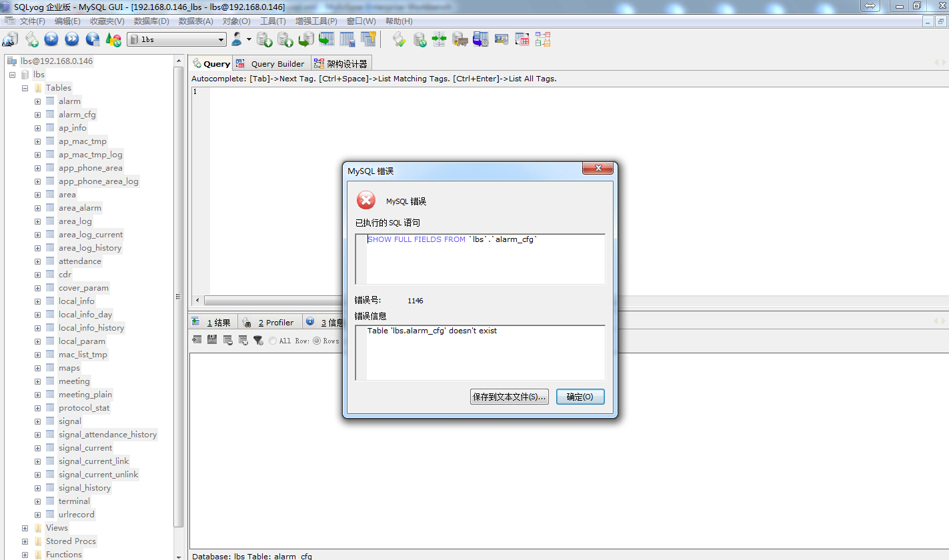Image resolution: width=949 pixels, height=560 pixels.
Task: Select the 1 结果 tab
Action: 212,323
